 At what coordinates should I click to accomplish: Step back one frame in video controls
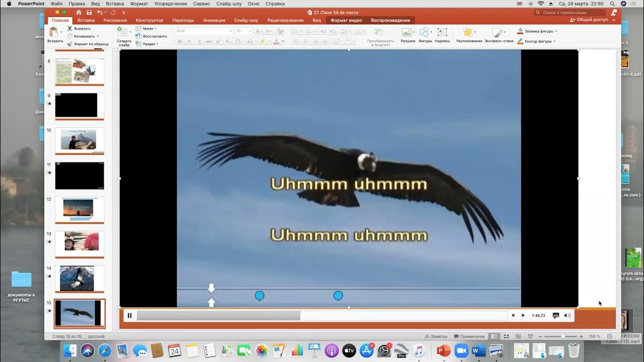[513, 315]
